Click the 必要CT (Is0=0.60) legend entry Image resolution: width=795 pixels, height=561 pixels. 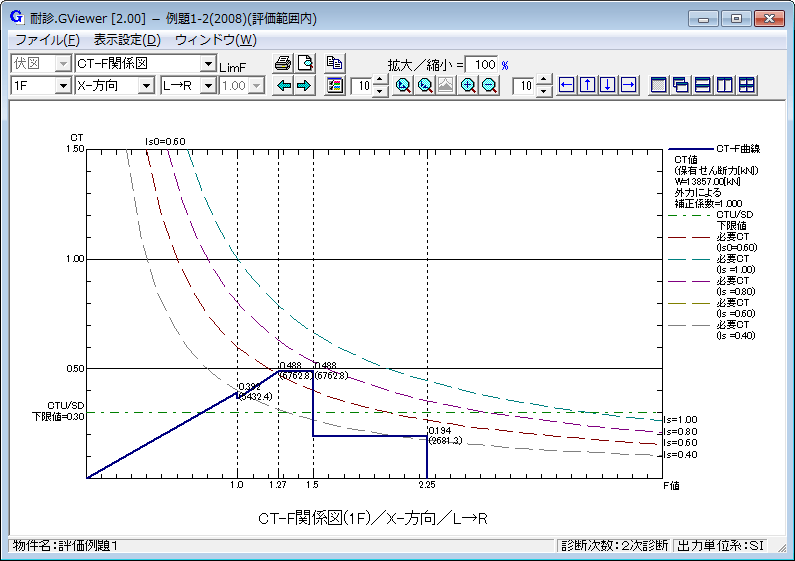click(x=713, y=242)
